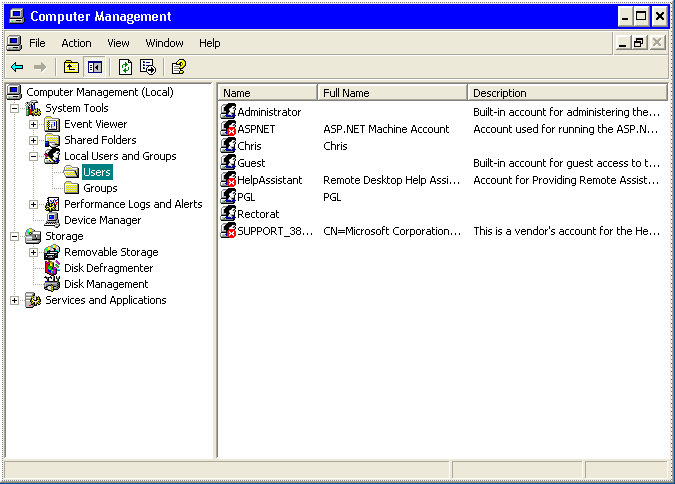The width and height of the screenshot is (675, 484).
Task: Select Computer Management (Local) root node
Action: (100, 92)
